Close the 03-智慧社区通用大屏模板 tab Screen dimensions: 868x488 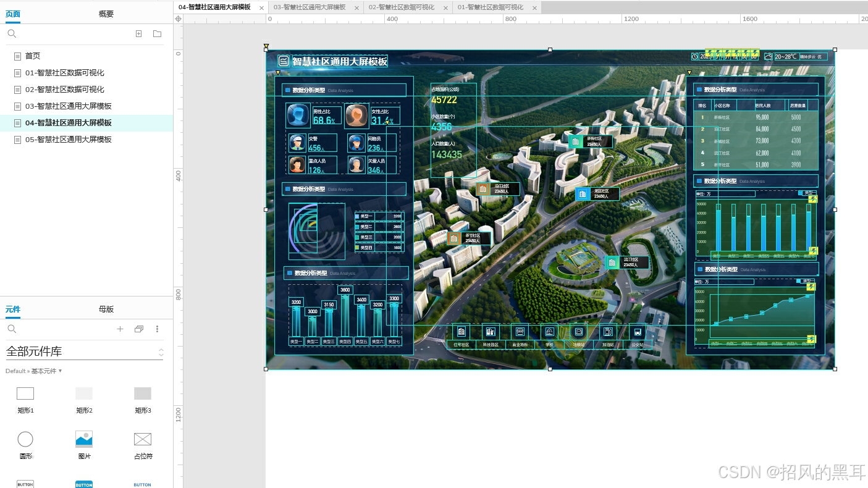[356, 7]
